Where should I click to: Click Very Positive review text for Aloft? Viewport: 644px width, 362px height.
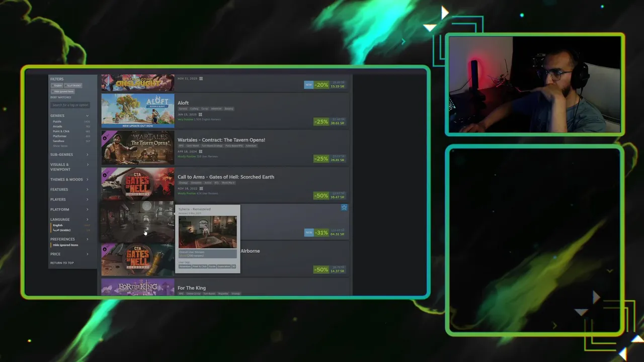click(186, 120)
